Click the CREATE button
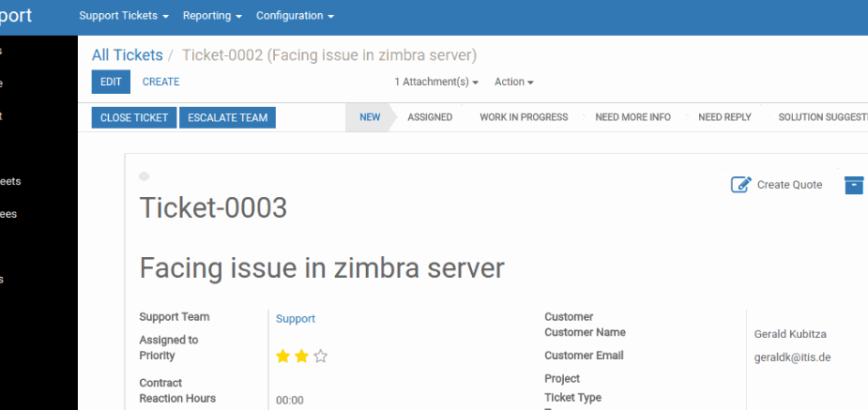Image resolution: width=868 pixels, height=410 pixels. pyautogui.click(x=161, y=82)
